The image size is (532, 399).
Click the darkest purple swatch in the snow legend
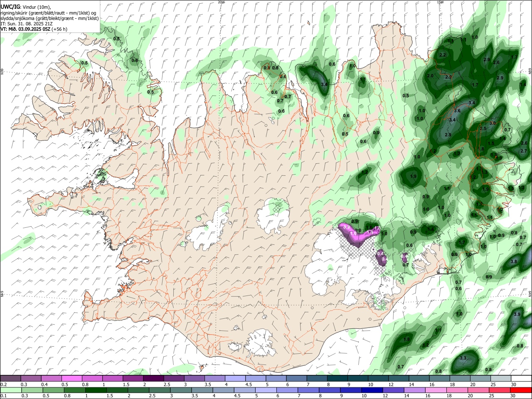click(x=153, y=379)
